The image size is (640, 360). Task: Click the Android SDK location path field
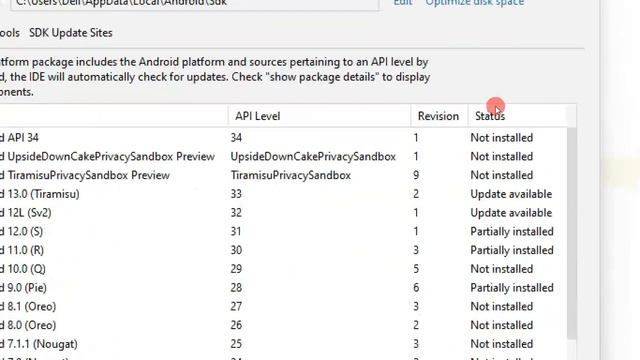tap(195, 4)
